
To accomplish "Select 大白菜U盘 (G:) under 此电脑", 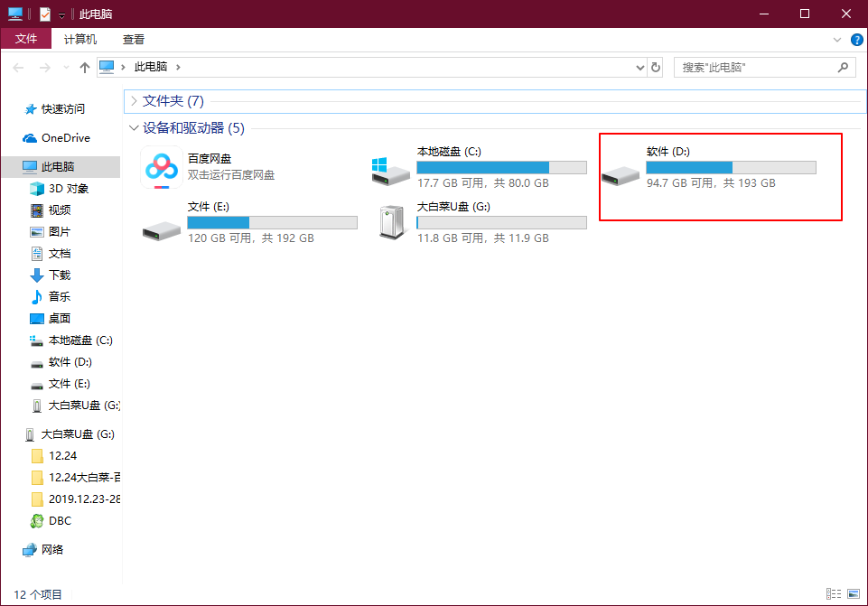I will point(84,406).
